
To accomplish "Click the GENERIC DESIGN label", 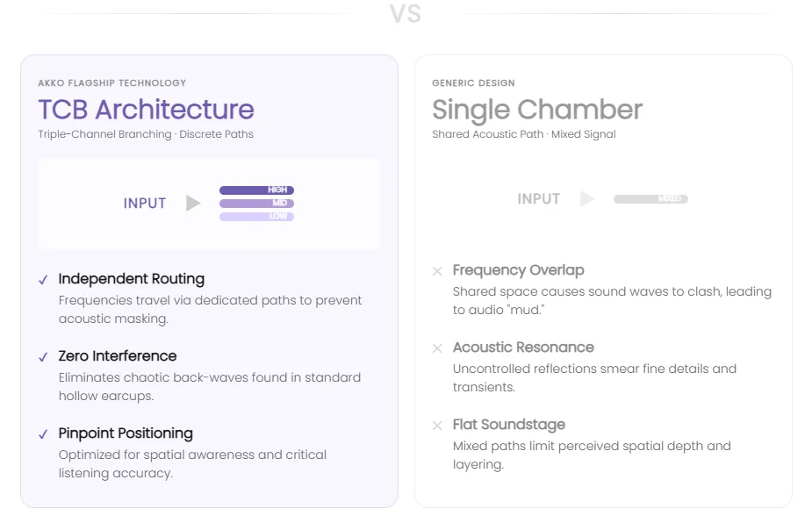I will 473,83.
